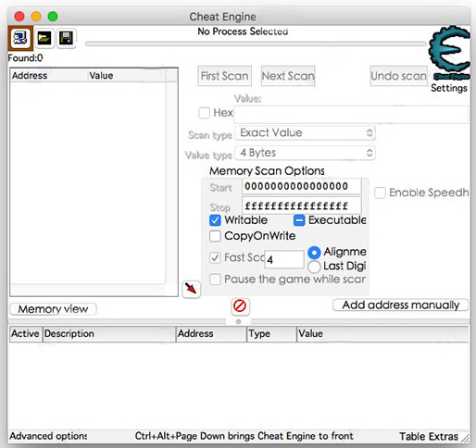Toggle the Fast Scan checkbox

pyautogui.click(x=215, y=257)
